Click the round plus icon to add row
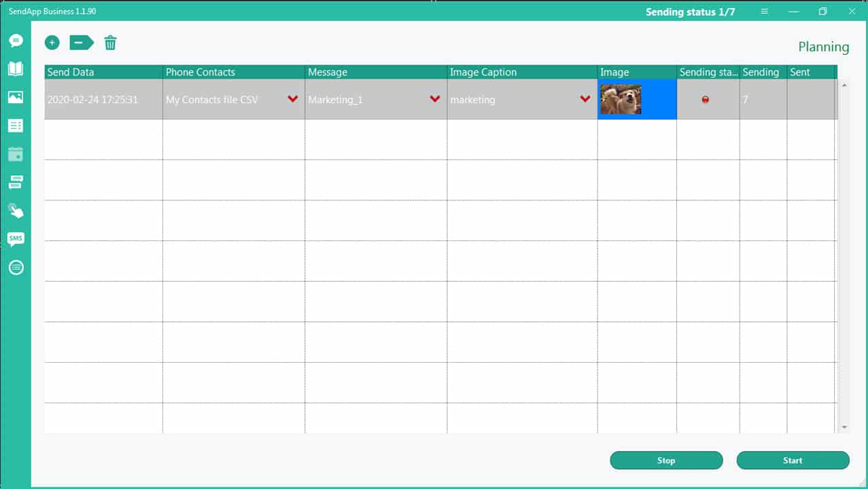Screen dimensions: 868x489 point(52,43)
